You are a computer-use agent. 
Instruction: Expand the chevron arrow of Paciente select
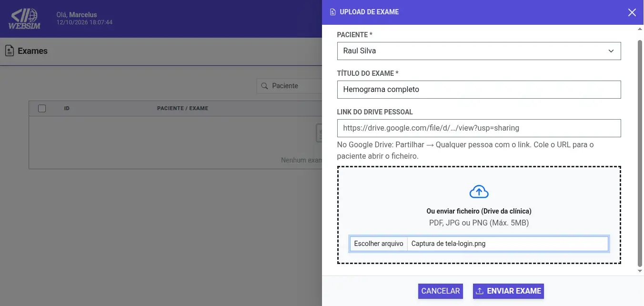(611, 51)
